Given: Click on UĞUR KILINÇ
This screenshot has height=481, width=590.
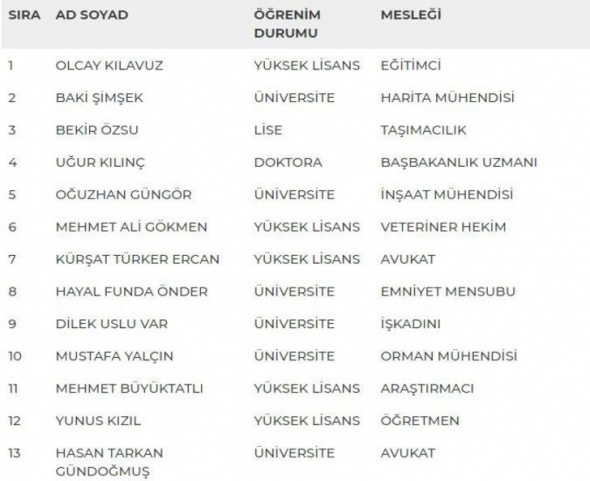Looking at the screenshot, I should pos(100,163).
